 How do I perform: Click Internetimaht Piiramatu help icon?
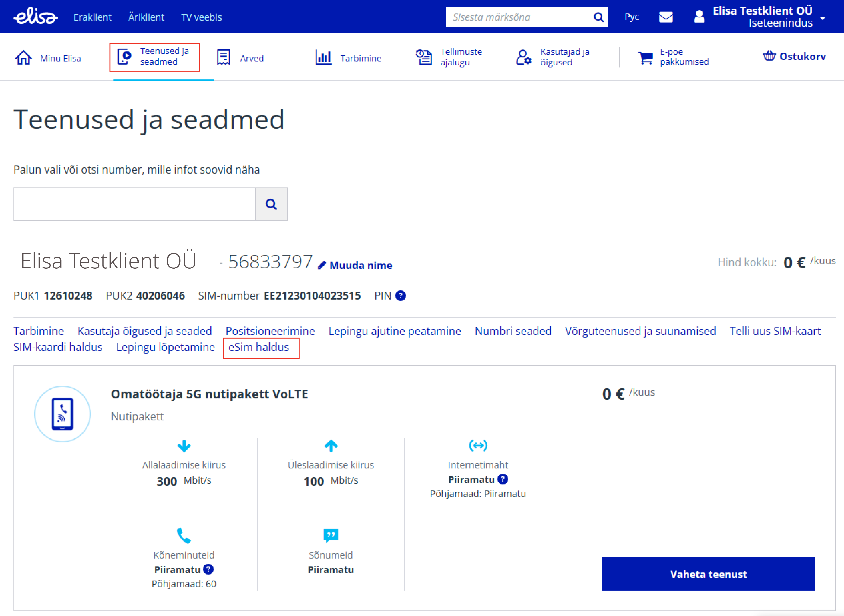pos(503,479)
